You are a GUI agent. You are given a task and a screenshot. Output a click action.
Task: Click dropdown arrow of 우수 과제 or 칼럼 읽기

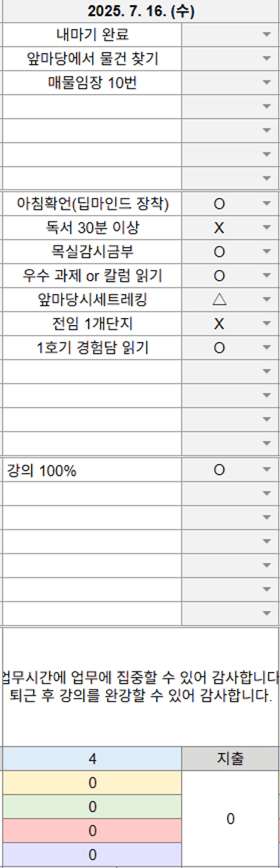click(266, 276)
